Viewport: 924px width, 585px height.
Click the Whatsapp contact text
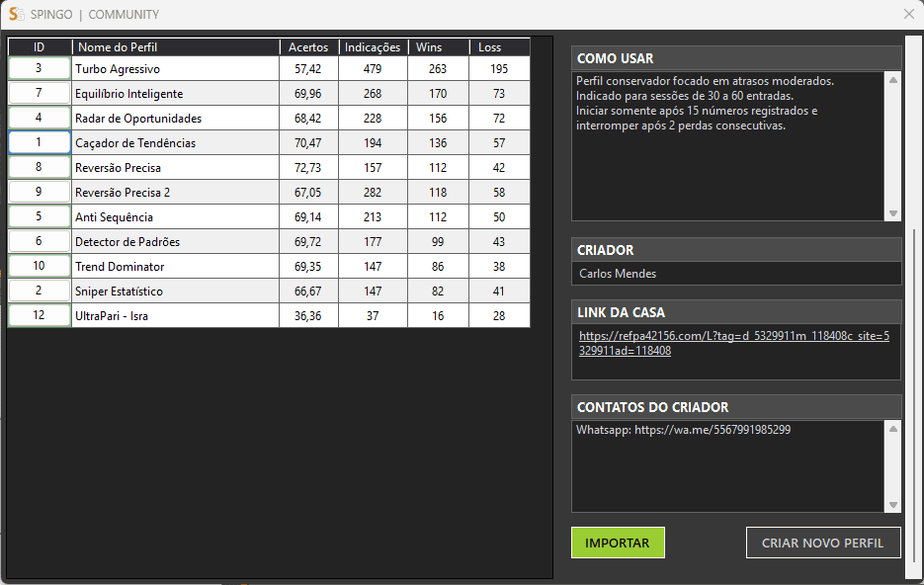(x=684, y=430)
